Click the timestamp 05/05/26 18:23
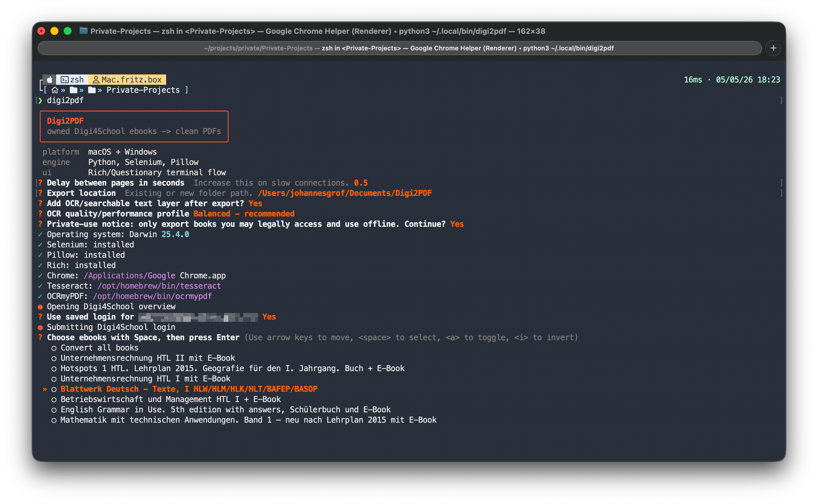 pos(748,80)
